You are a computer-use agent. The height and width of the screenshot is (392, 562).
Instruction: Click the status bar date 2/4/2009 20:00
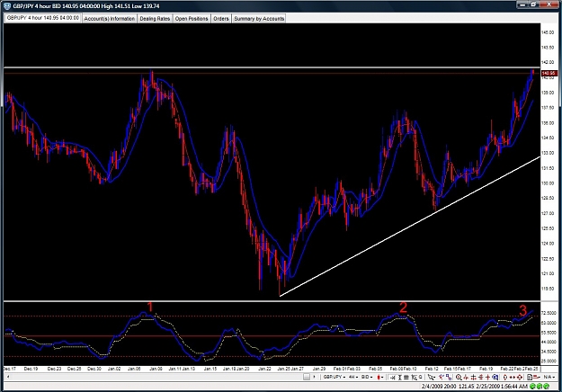point(439,387)
